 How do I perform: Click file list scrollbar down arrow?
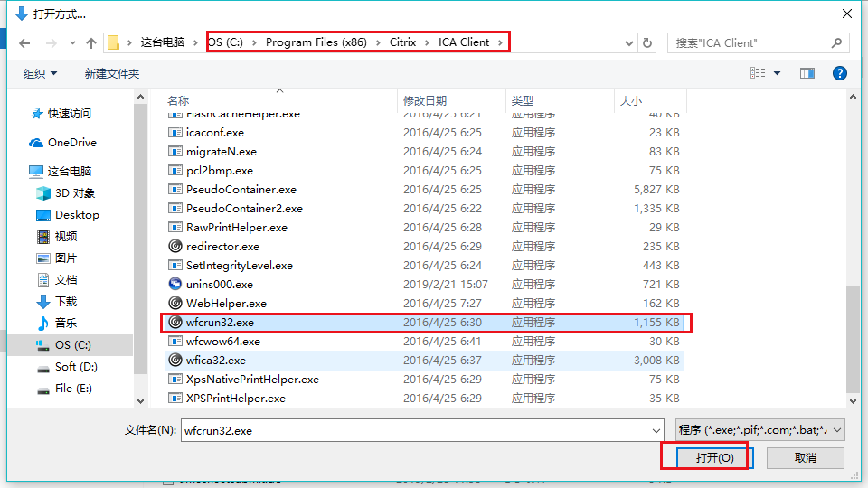coord(853,401)
